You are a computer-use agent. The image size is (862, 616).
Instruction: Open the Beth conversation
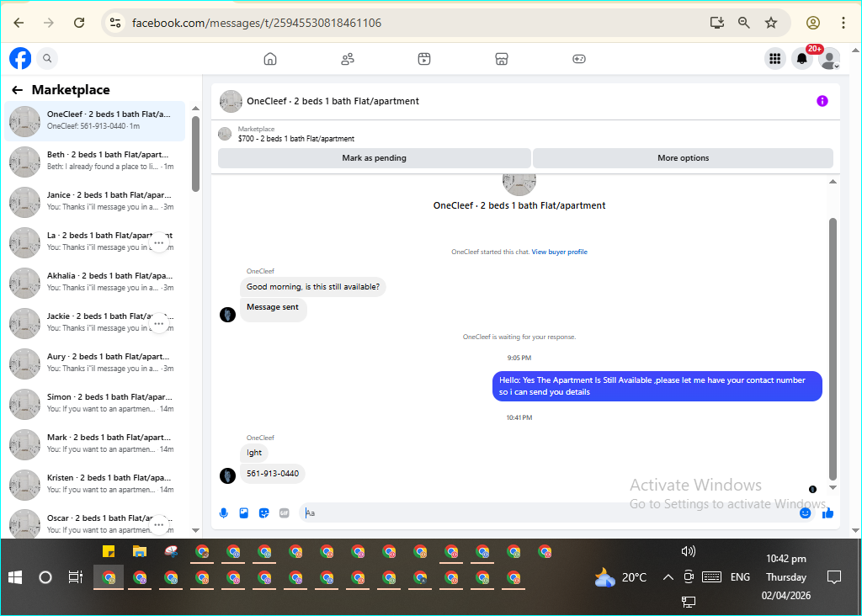click(95, 162)
